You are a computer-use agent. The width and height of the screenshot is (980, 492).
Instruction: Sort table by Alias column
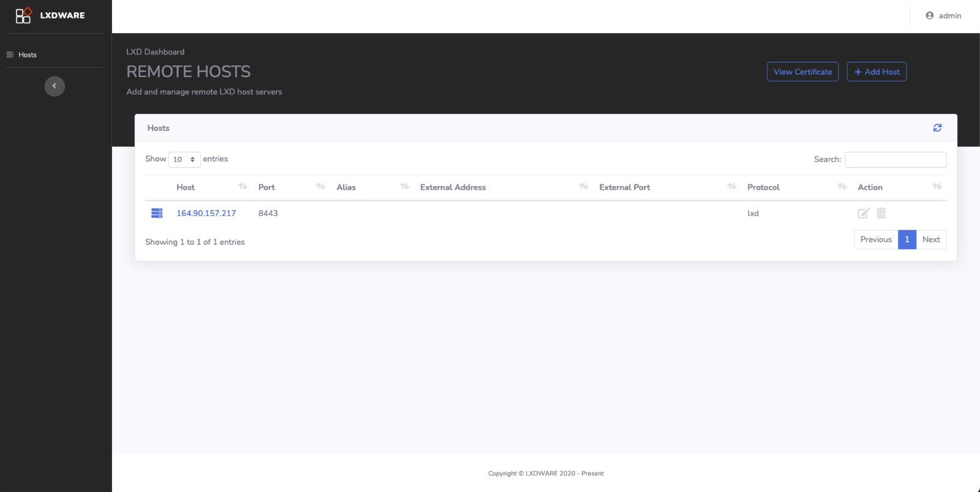(x=346, y=187)
